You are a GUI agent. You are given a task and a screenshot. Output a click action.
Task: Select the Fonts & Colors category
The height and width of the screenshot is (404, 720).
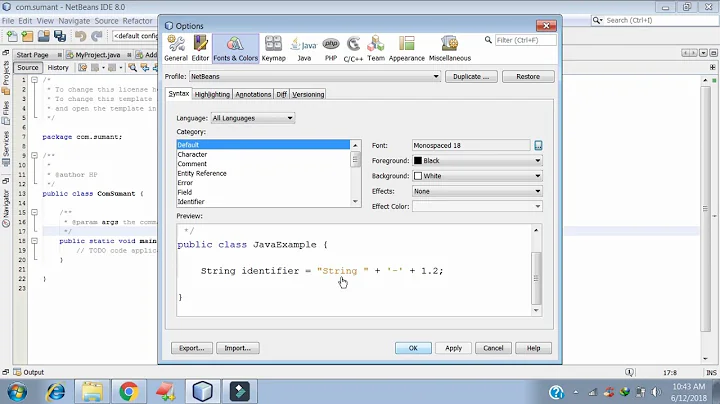(236, 48)
